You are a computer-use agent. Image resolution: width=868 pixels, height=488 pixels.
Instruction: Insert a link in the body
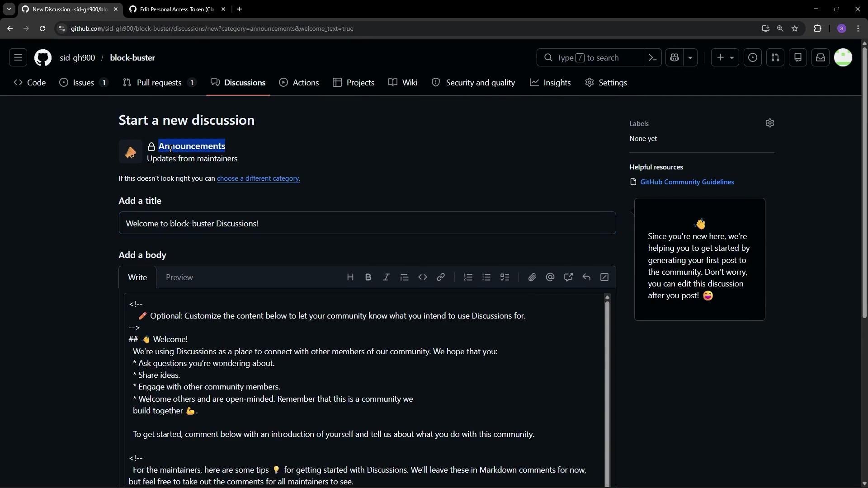click(440, 277)
